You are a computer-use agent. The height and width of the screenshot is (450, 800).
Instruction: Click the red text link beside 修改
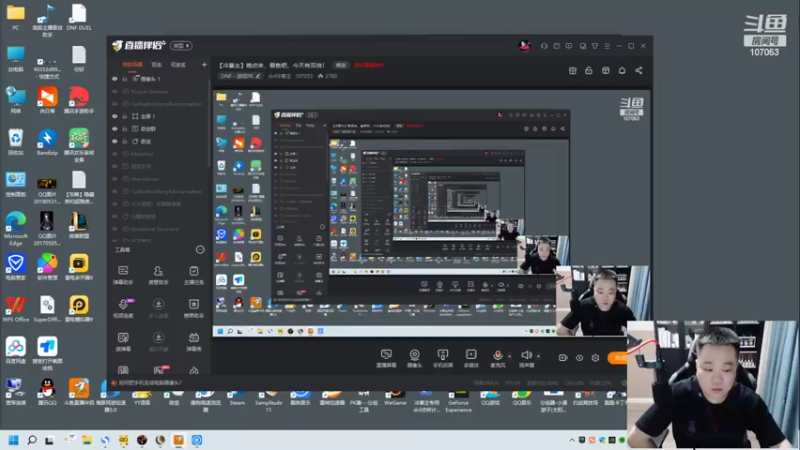pos(369,65)
